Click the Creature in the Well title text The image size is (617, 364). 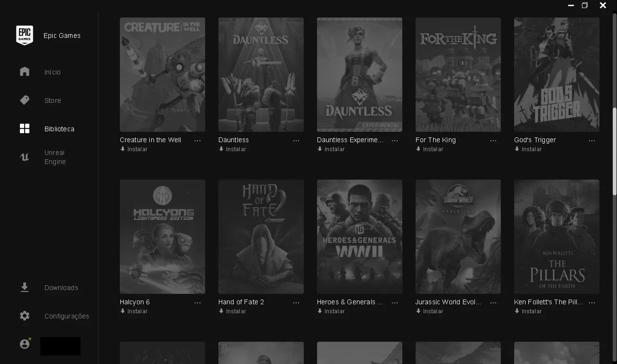[x=151, y=140]
